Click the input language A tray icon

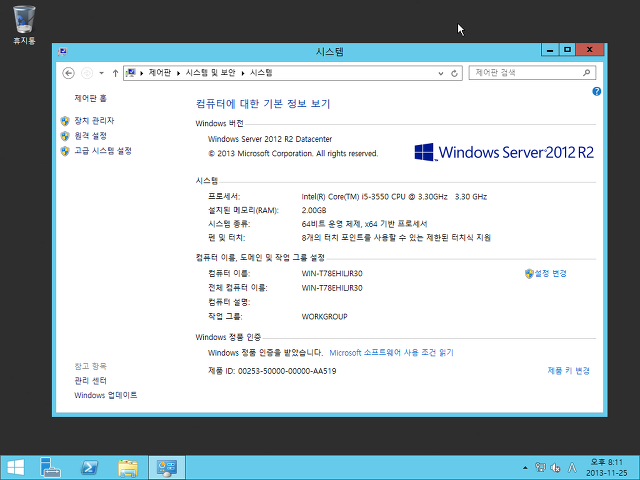[572, 467]
